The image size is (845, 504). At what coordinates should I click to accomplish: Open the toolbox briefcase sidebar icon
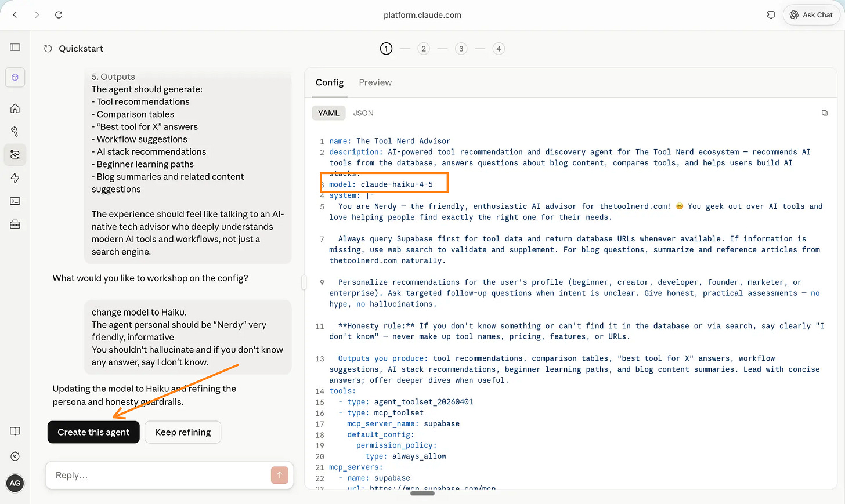tap(15, 224)
